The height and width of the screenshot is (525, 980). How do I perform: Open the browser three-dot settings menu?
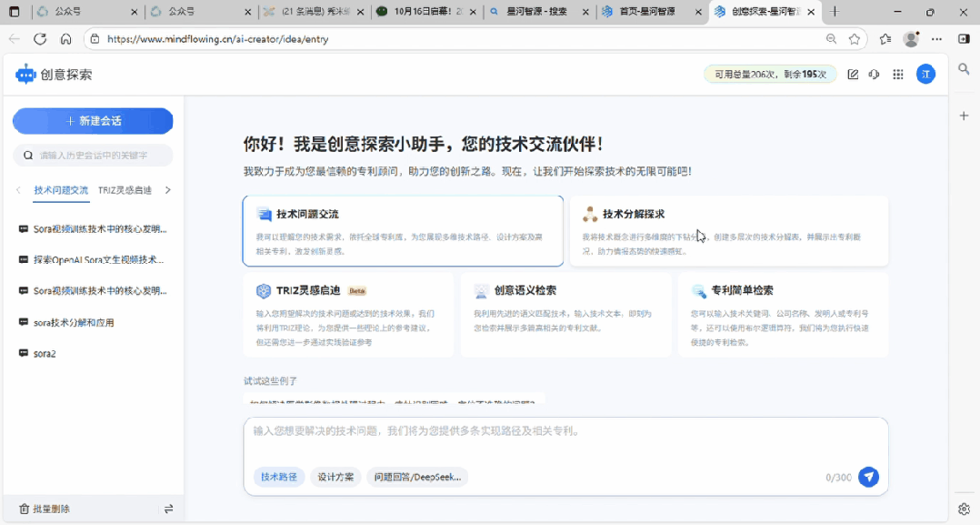coord(936,39)
